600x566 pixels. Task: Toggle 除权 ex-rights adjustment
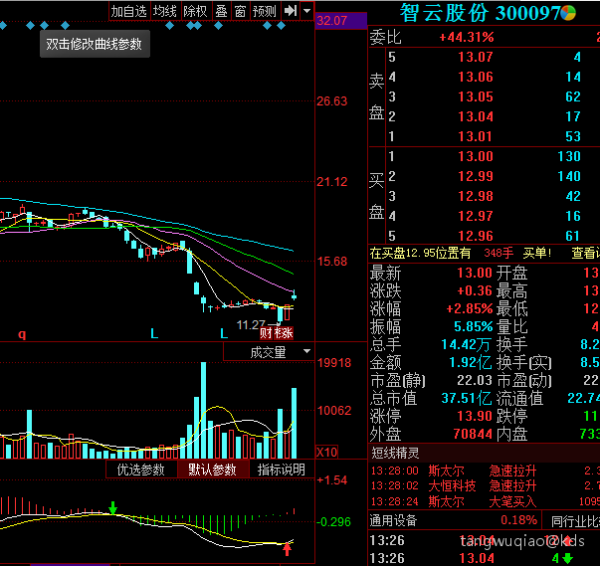pyautogui.click(x=195, y=11)
